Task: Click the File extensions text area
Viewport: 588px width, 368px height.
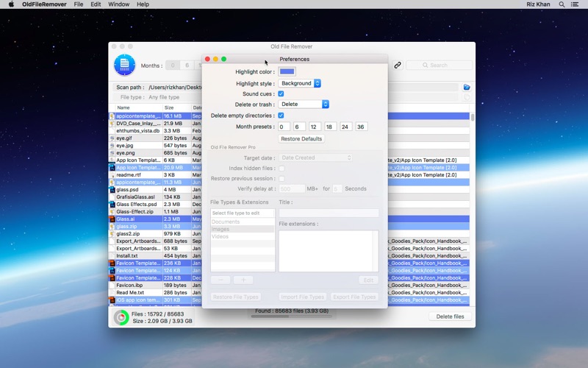Action: (x=329, y=251)
